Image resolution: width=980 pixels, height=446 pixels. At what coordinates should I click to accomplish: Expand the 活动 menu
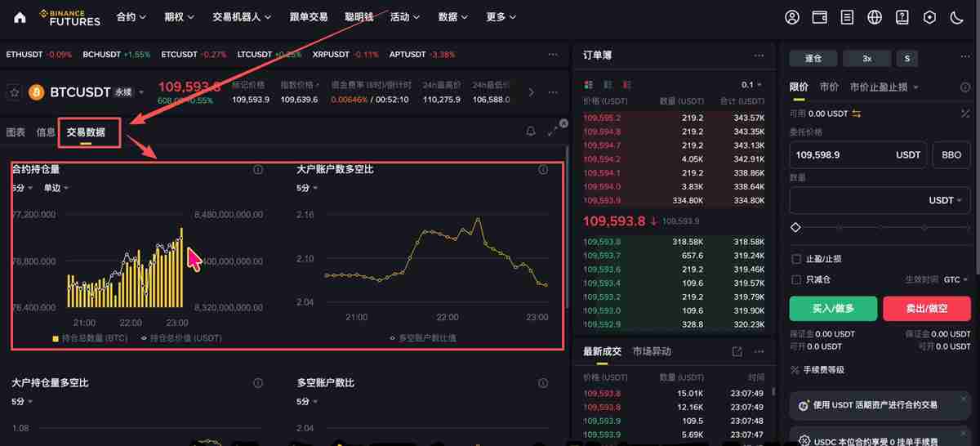point(405,17)
